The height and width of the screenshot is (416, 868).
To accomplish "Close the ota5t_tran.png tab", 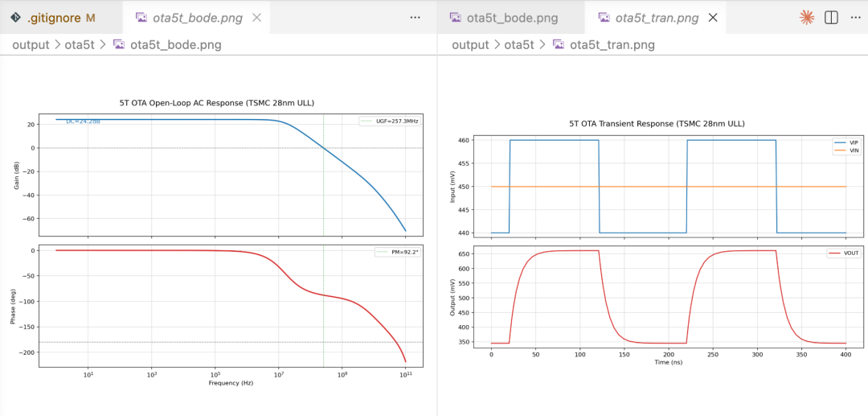I will pyautogui.click(x=712, y=17).
